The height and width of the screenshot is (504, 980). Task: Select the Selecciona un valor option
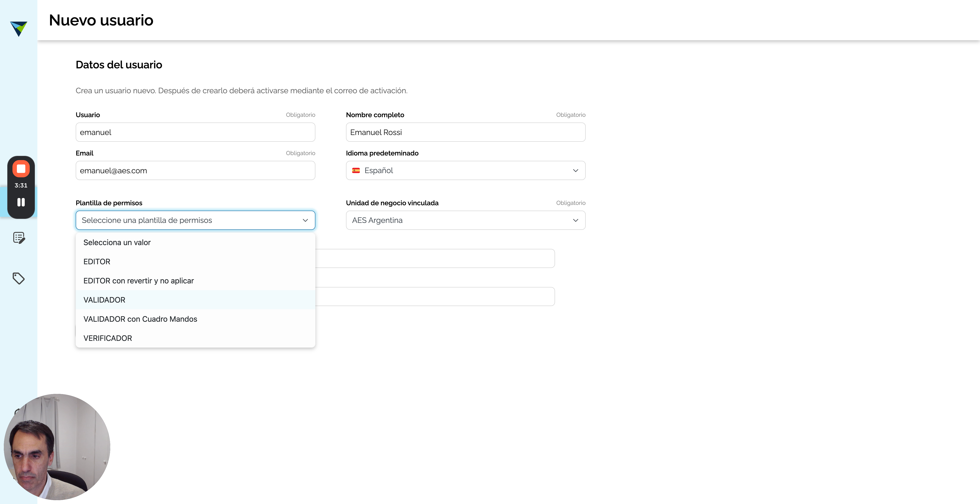(196, 242)
